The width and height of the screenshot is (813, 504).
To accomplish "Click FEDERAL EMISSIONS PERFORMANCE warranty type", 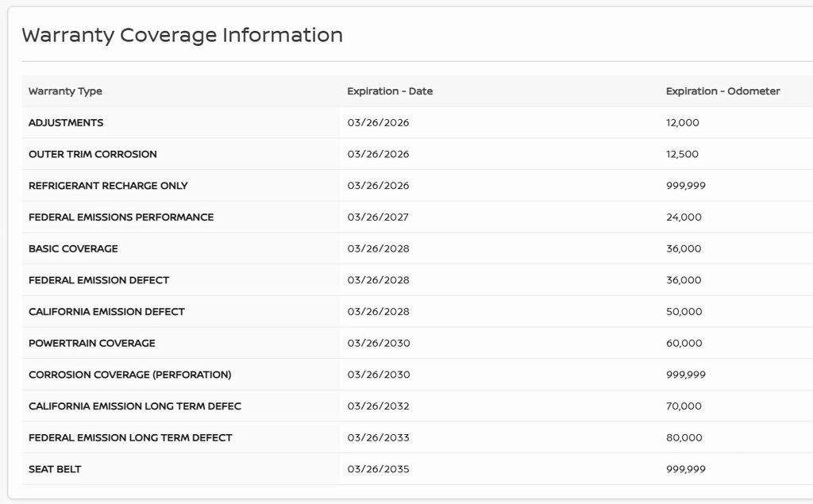I will 121,217.
